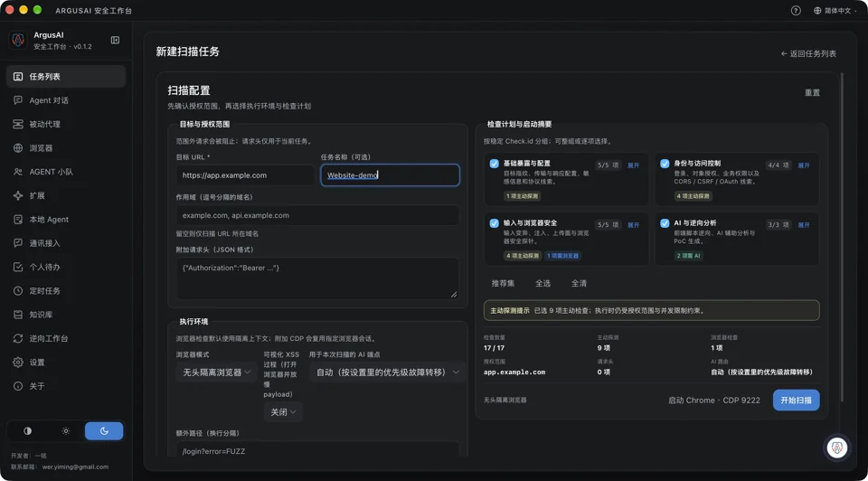Screen dimensions: 868x481
Task: Click the 附加请求头 JSON textarea
Action: tap(317, 278)
